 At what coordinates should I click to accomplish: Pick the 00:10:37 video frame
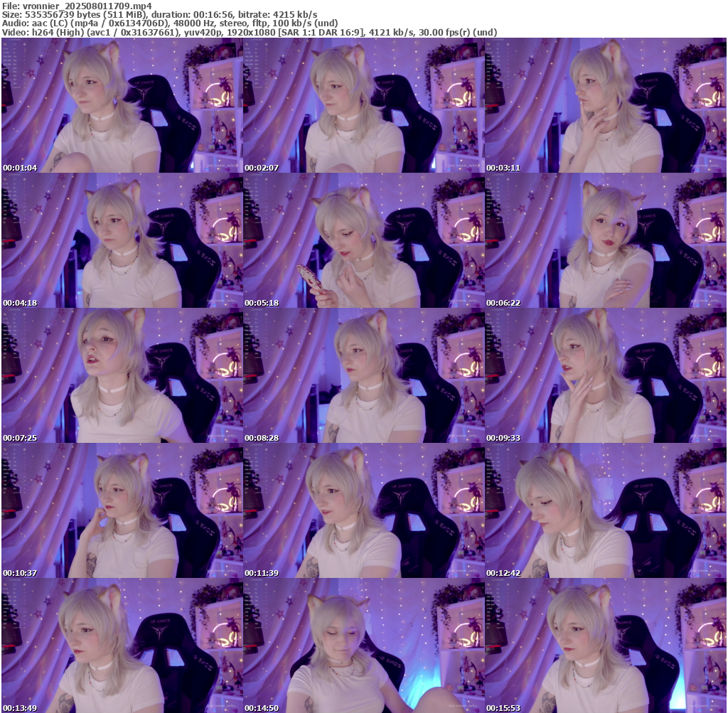point(122,510)
